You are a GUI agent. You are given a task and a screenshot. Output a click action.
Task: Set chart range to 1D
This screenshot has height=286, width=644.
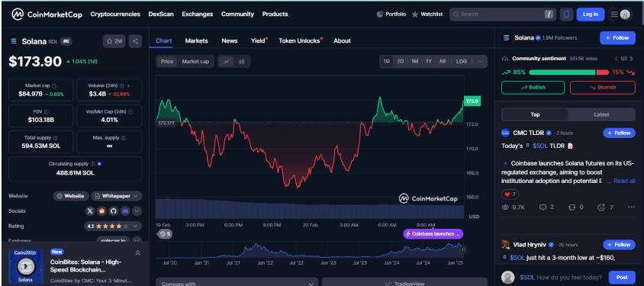(387, 62)
